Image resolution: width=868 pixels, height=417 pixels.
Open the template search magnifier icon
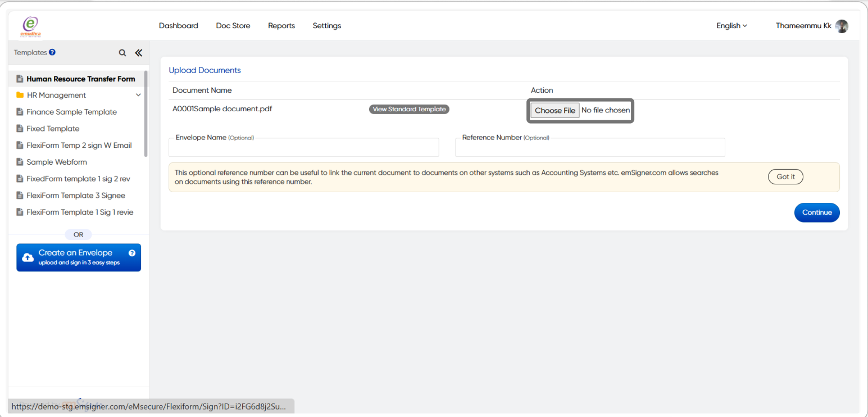[x=122, y=53]
